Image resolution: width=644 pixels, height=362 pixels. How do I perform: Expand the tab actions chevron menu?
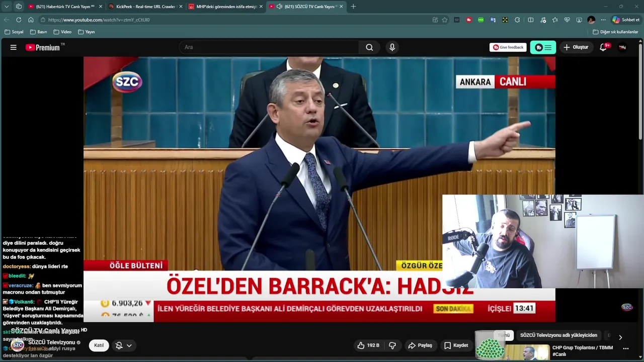tap(7, 7)
